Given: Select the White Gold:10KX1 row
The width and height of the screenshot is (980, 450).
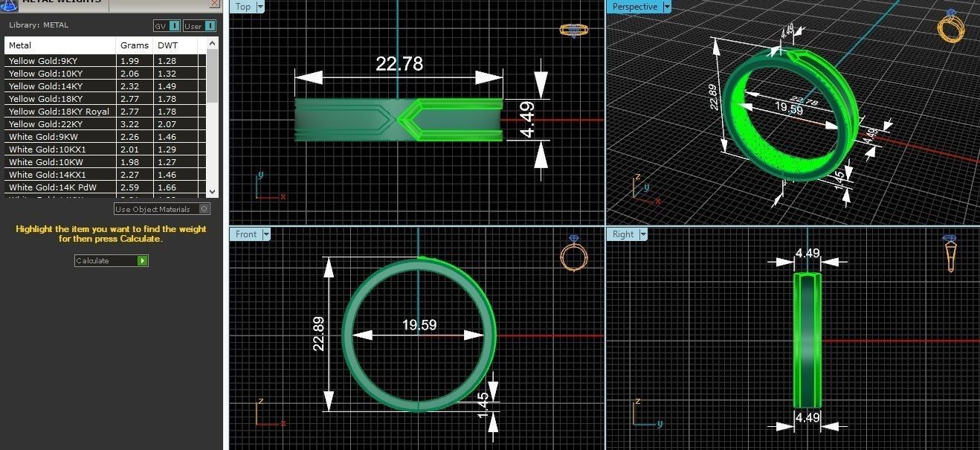Looking at the screenshot, I should point(105,150).
